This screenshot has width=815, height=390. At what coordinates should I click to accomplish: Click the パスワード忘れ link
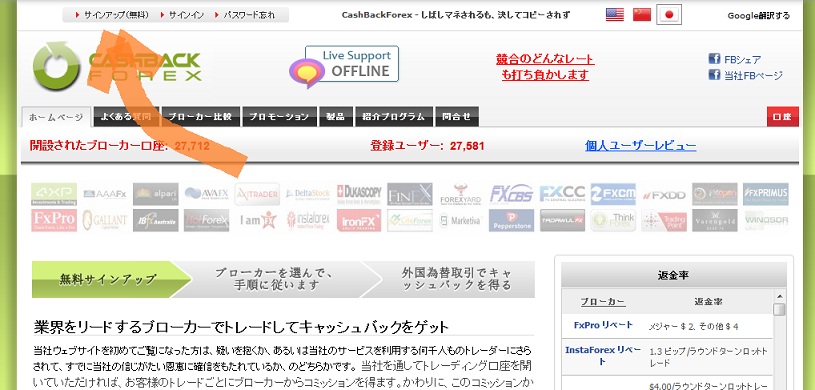(249, 15)
